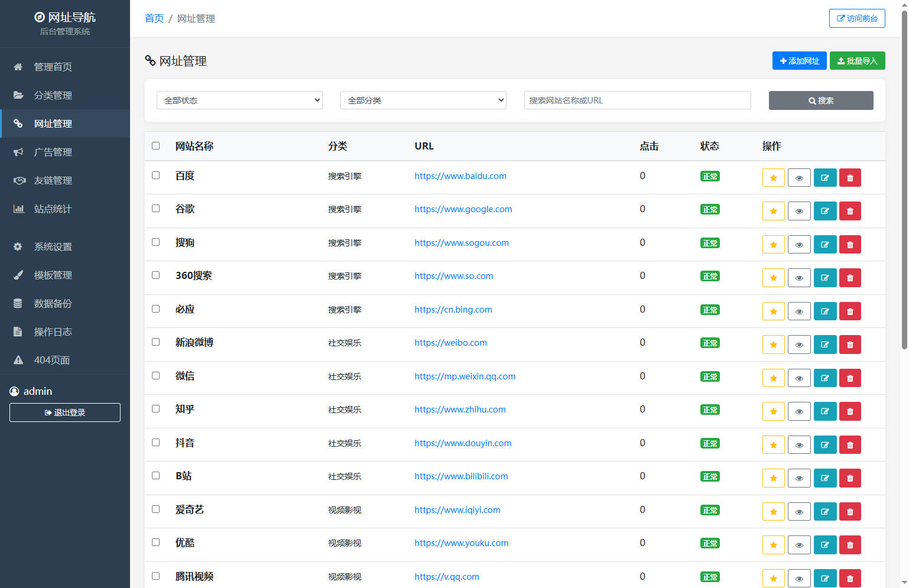This screenshot has width=909, height=588.
Task: Toggle visibility eye for 微信 row
Action: 799,378
